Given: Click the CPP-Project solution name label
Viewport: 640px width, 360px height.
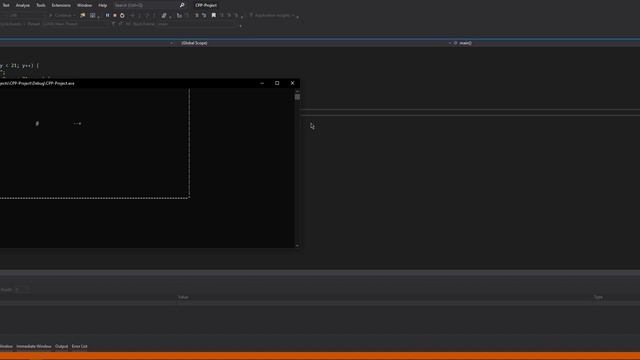Looking at the screenshot, I should [x=206, y=5].
